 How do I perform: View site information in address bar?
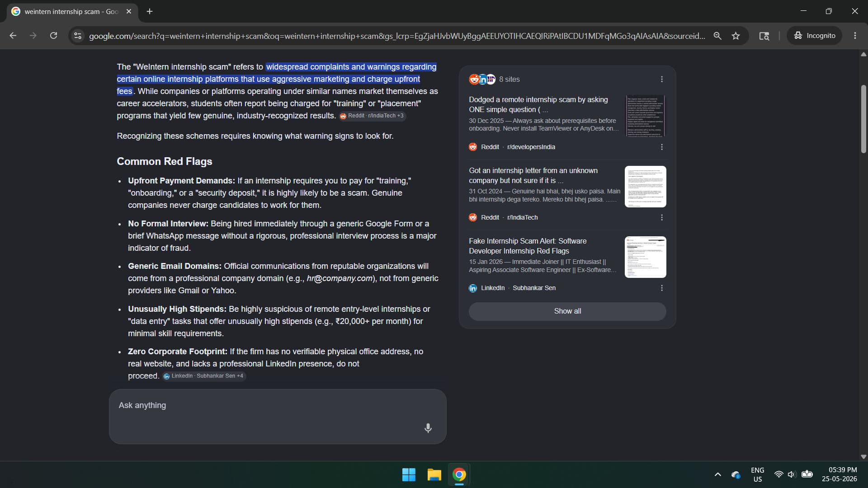click(x=78, y=36)
